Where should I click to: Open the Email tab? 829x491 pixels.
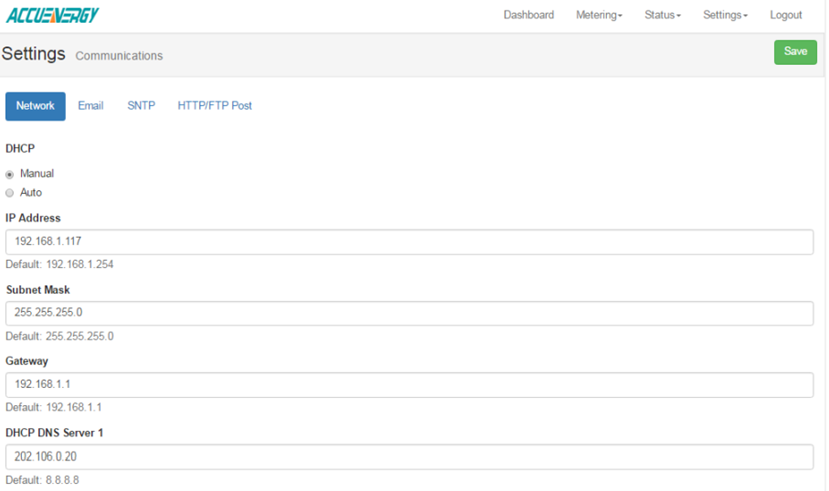point(90,106)
